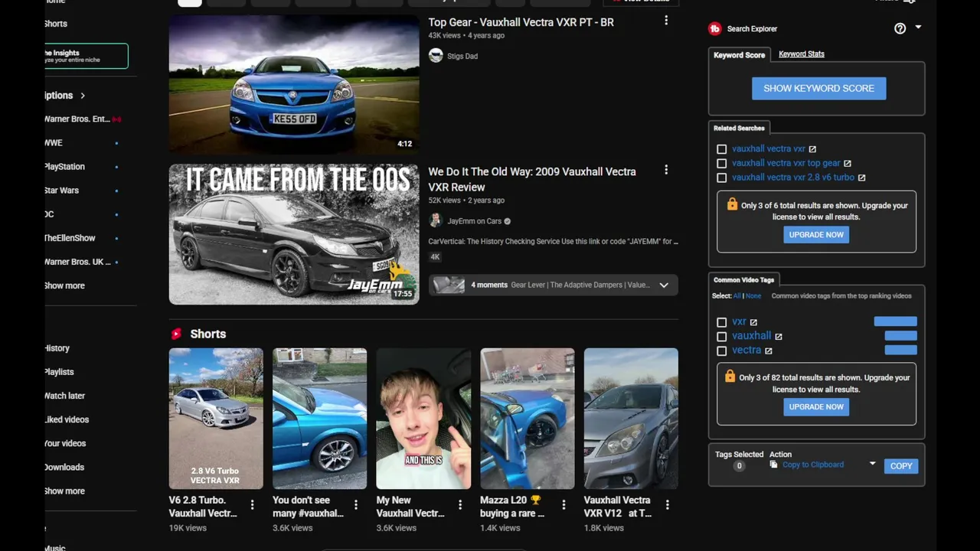Screen dimensions: 980x551
Task: Expand Subscriptions section chevron in sidebar
Action: 83,96
